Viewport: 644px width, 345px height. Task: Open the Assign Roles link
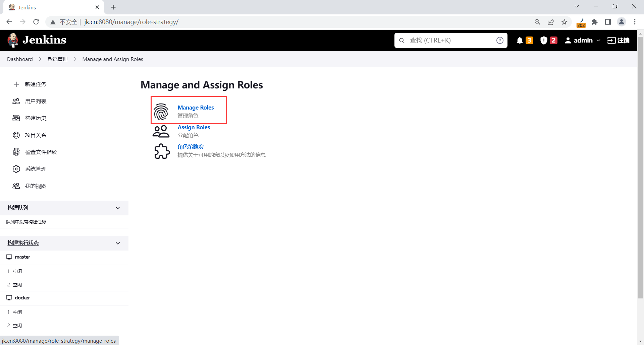click(194, 127)
